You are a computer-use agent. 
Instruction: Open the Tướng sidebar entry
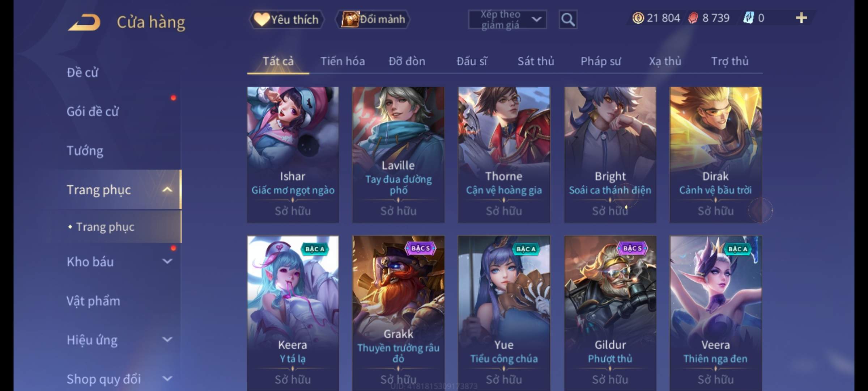[x=85, y=151]
